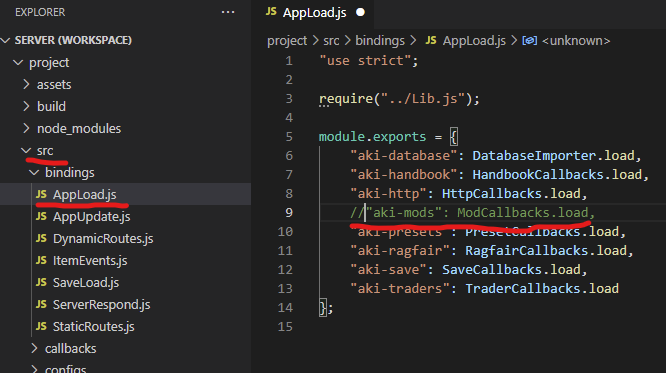Image resolution: width=666 pixels, height=373 pixels.
Task: Click the commented "aki-mods" line
Action: click(x=472, y=212)
